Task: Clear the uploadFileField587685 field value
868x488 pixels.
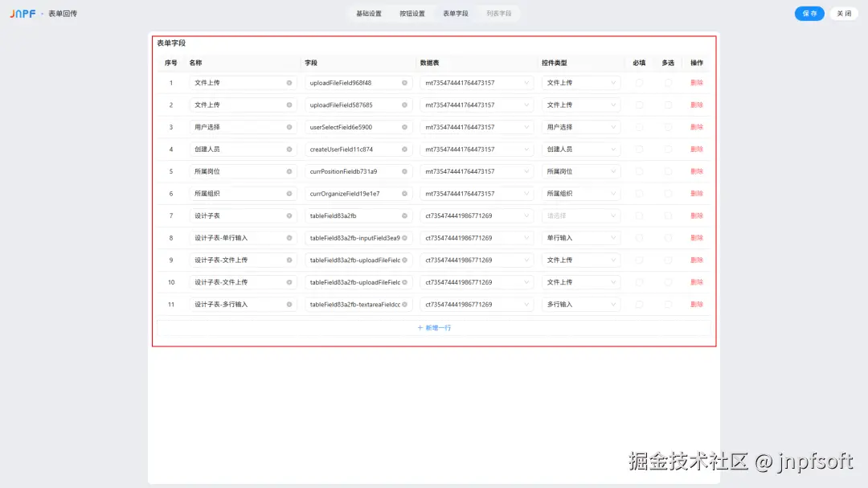Action: [404, 105]
